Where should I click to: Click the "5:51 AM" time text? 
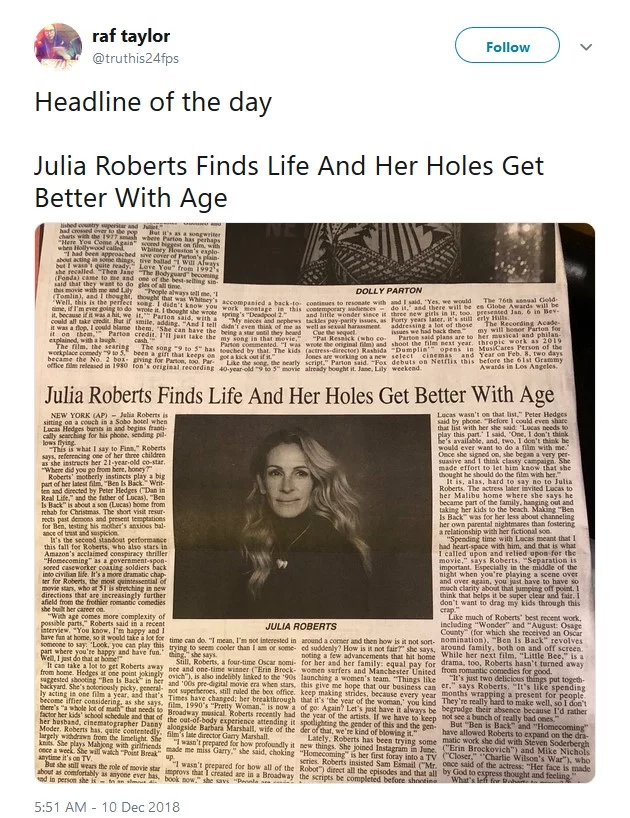pos(60,807)
